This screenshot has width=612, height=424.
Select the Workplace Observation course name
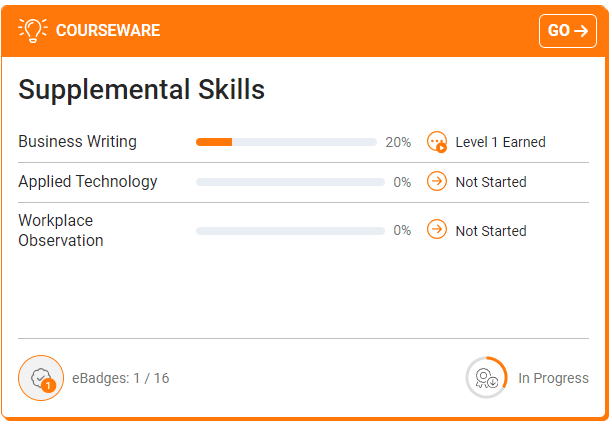tap(61, 230)
